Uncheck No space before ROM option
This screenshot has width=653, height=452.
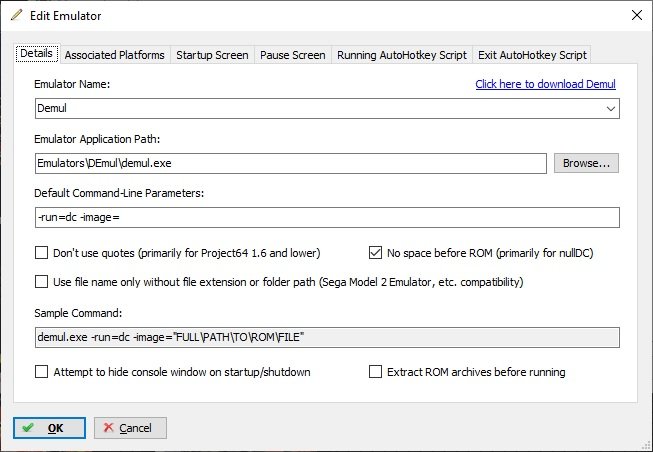[375, 253]
